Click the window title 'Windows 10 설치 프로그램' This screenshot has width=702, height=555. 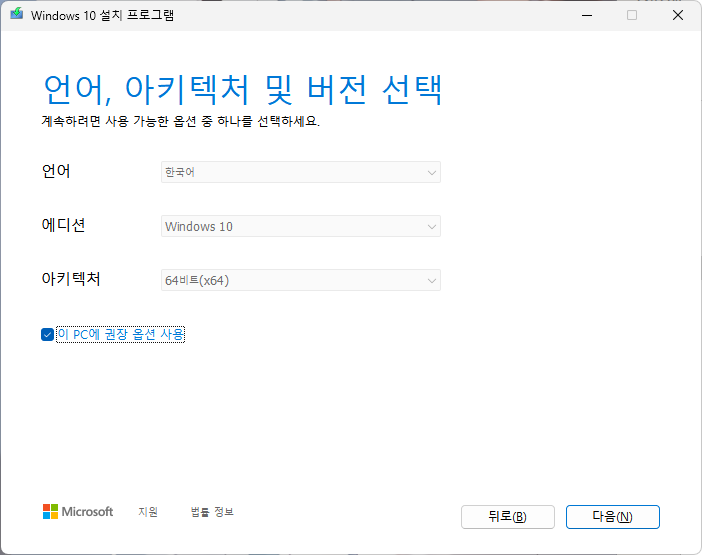click(x=102, y=15)
